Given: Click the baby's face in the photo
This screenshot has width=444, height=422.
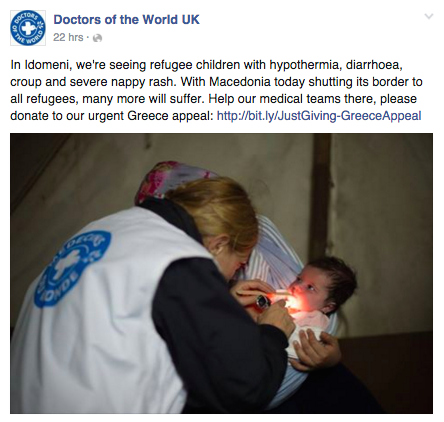Looking at the screenshot, I should [308, 288].
